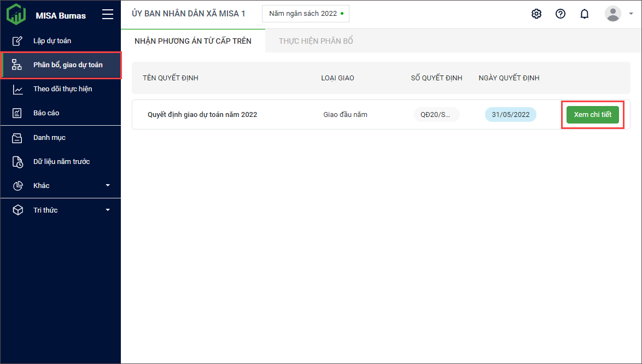The width and height of the screenshot is (642, 364).
Task: Expand the Khác menu arrow
Action: point(108,186)
